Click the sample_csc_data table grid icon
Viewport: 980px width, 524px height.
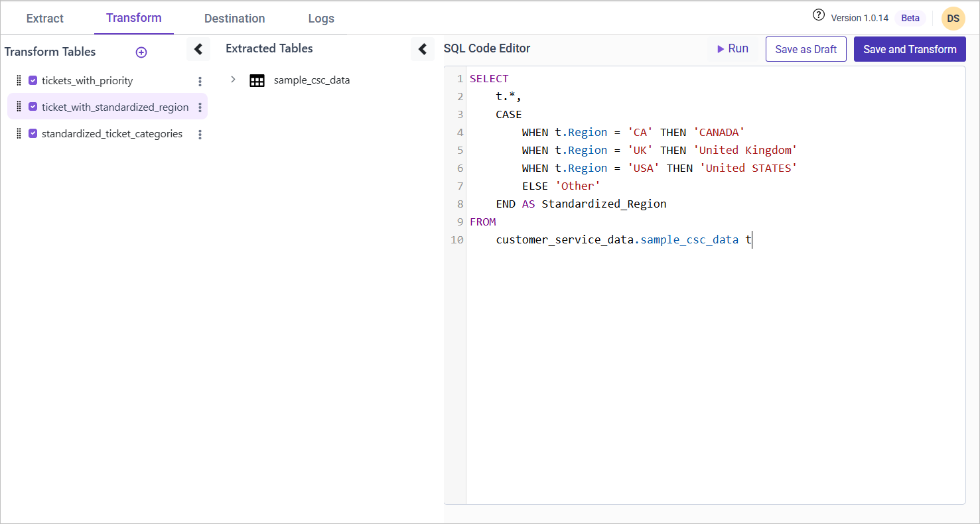[257, 81]
